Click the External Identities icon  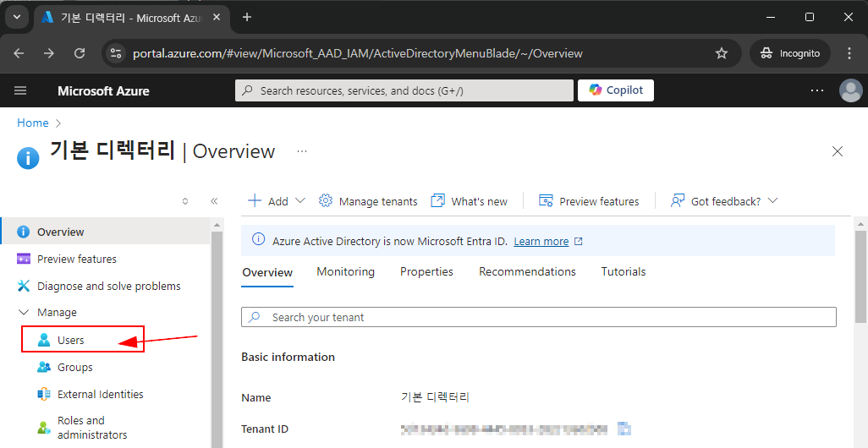point(44,394)
